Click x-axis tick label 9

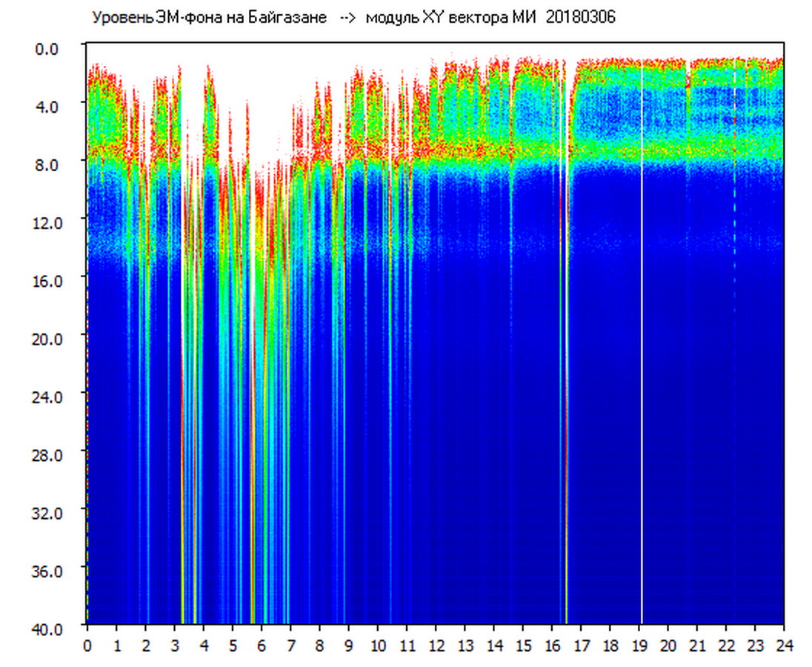coord(349,646)
